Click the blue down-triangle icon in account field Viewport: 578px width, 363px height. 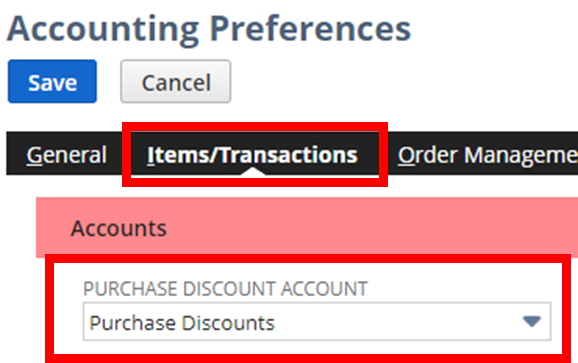(532, 322)
